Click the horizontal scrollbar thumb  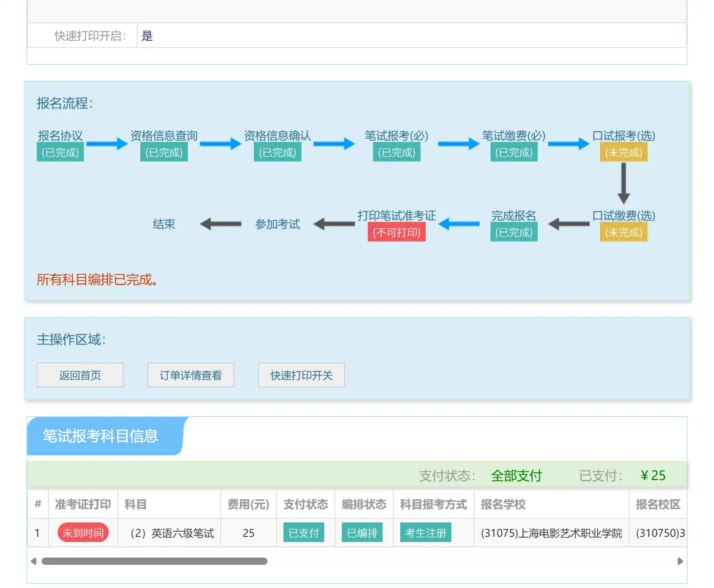pos(154,561)
